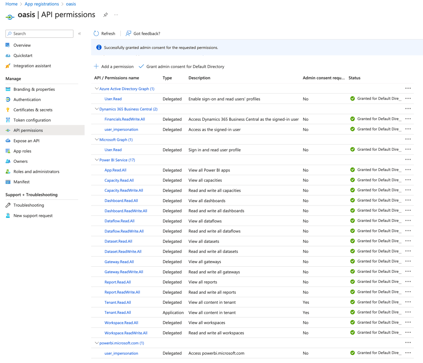Click the Authentication icon in sidebar
Screen dimensions: 423x363
[x=8, y=99]
